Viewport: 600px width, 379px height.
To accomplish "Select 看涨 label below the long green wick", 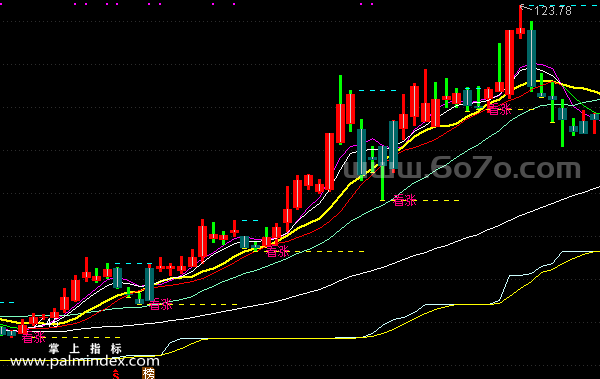I will click(404, 200).
